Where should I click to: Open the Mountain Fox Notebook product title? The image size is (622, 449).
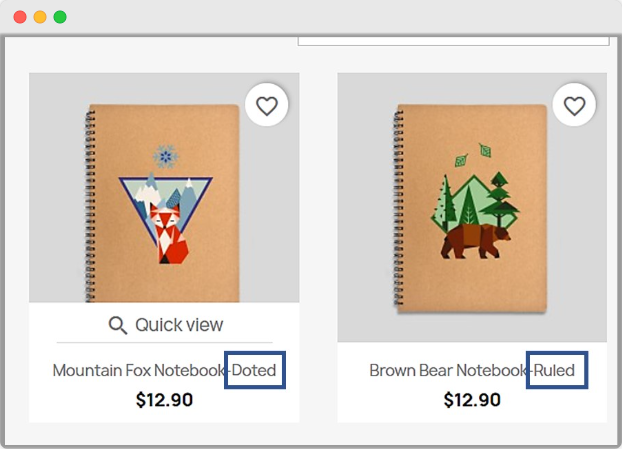(164, 370)
